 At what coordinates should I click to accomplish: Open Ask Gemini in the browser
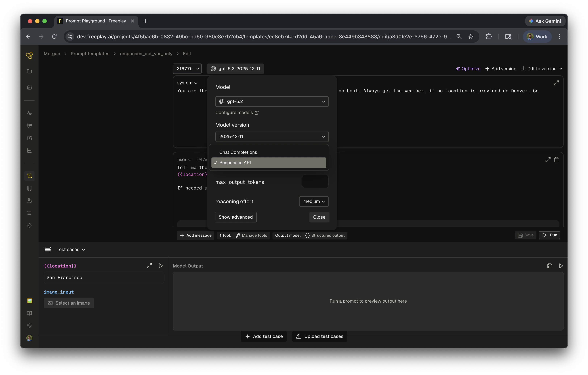click(x=545, y=21)
